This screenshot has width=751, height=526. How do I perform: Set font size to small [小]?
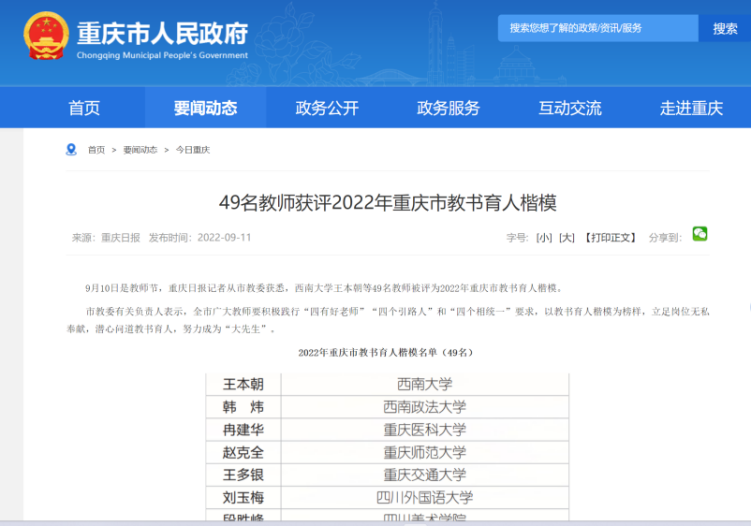[544, 238]
